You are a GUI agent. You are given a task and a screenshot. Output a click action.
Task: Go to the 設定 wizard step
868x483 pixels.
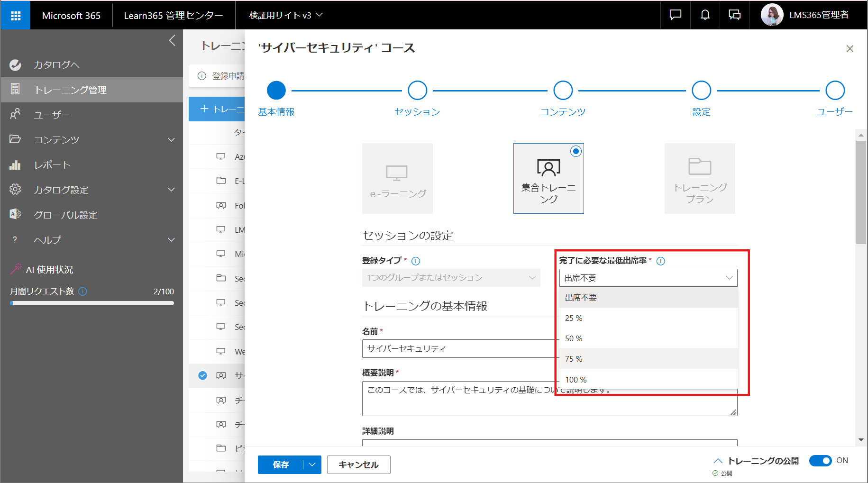(701, 90)
